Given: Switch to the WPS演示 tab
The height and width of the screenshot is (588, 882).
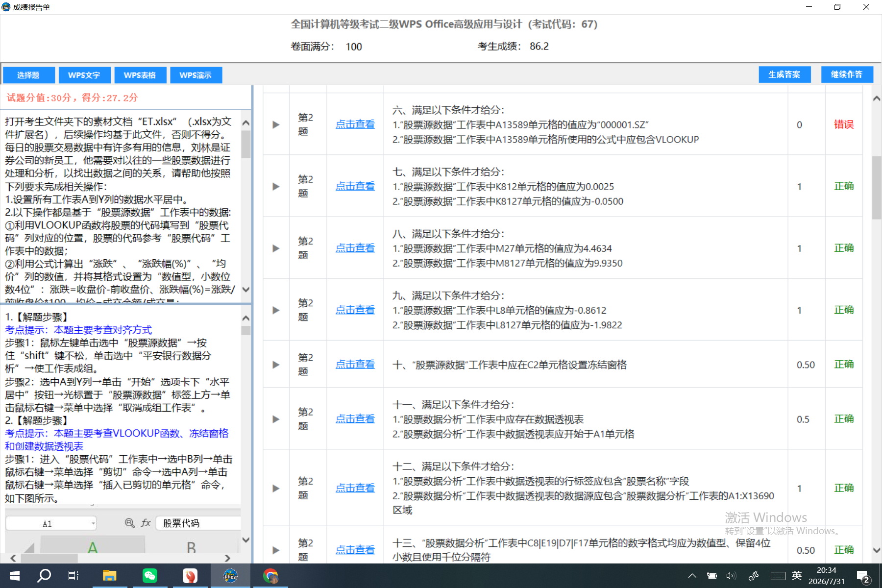Looking at the screenshot, I should [196, 75].
